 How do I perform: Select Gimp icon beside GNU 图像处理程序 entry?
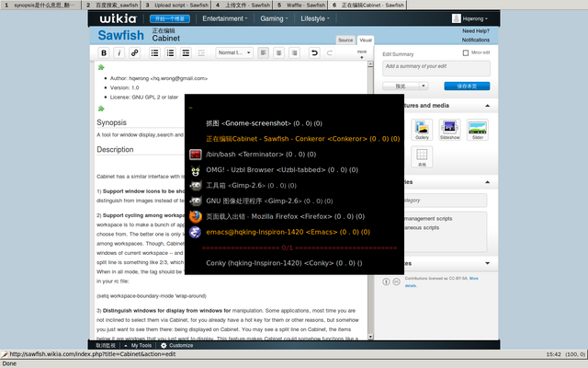[196, 201]
